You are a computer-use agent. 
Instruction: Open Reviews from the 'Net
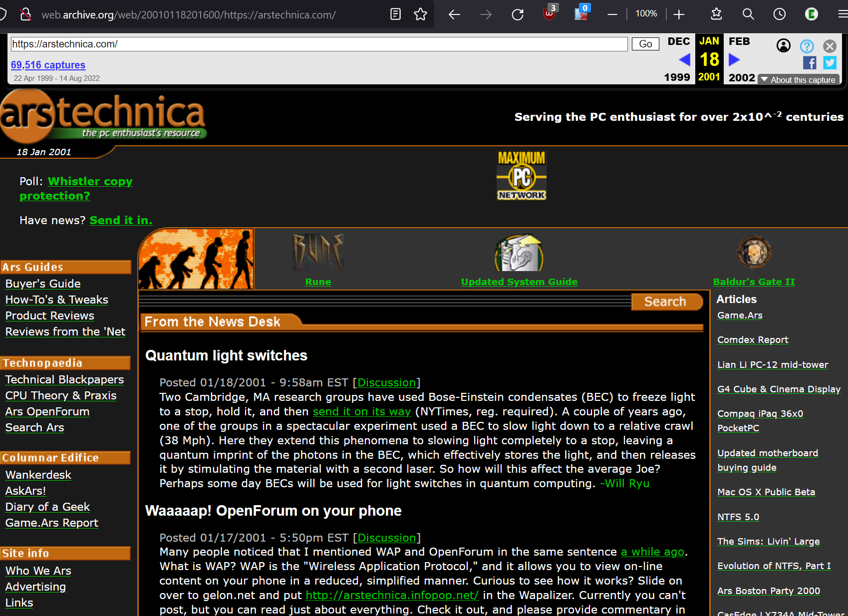pos(65,331)
